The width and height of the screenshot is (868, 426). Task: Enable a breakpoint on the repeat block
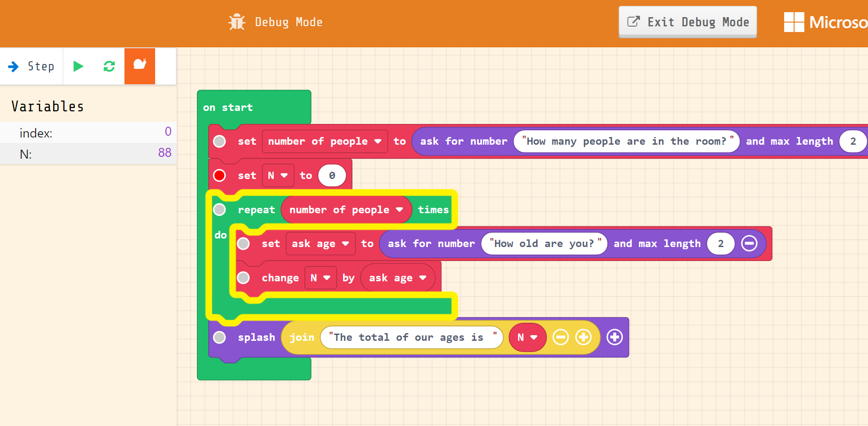[220, 209]
